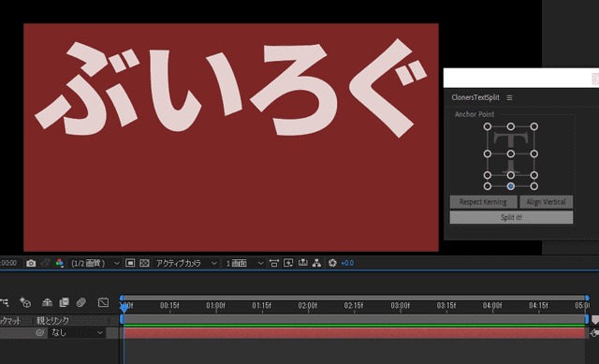This screenshot has width=599, height=364.
Task: Select the top-left anchor point
Action: pos(488,126)
